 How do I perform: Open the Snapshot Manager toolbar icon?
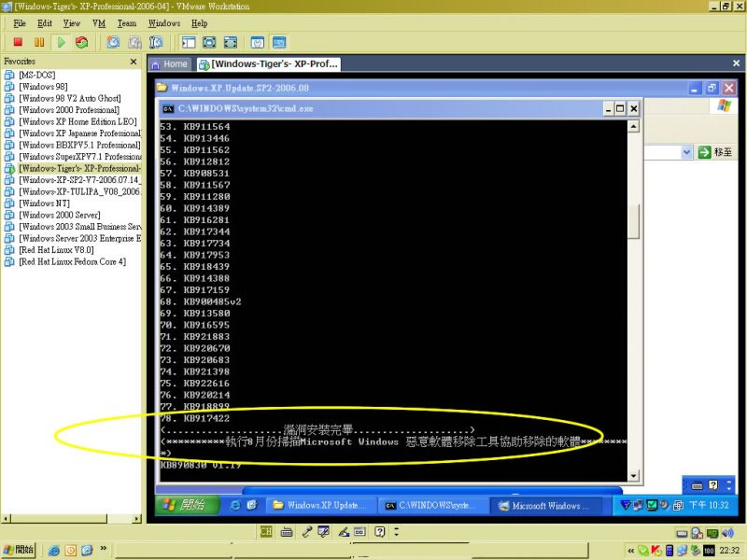(156, 42)
